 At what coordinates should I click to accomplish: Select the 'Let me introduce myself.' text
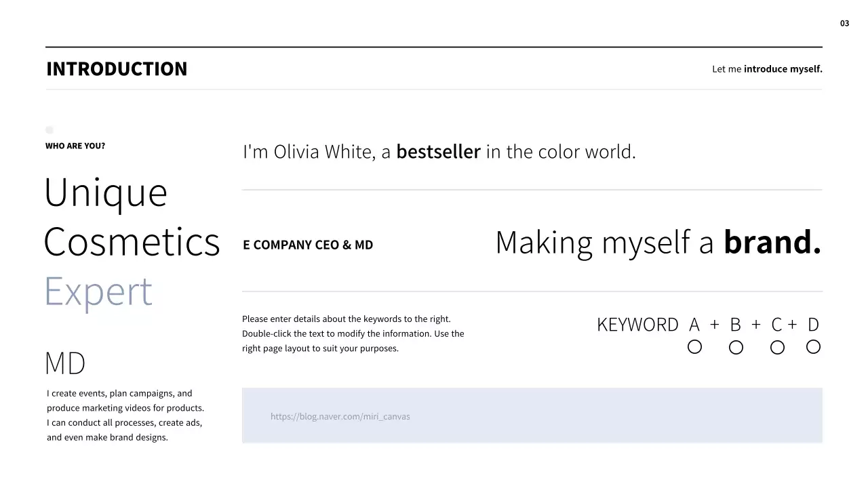tap(767, 69)
